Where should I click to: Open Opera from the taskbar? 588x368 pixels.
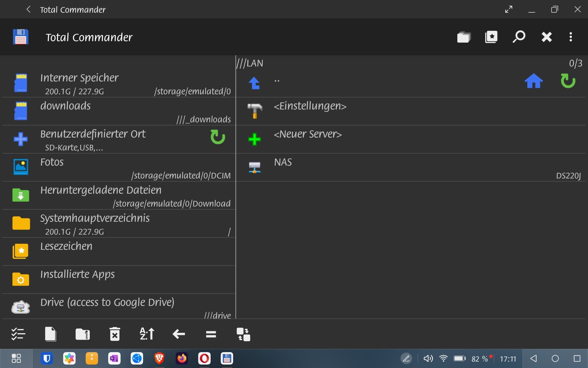[204, 358]
